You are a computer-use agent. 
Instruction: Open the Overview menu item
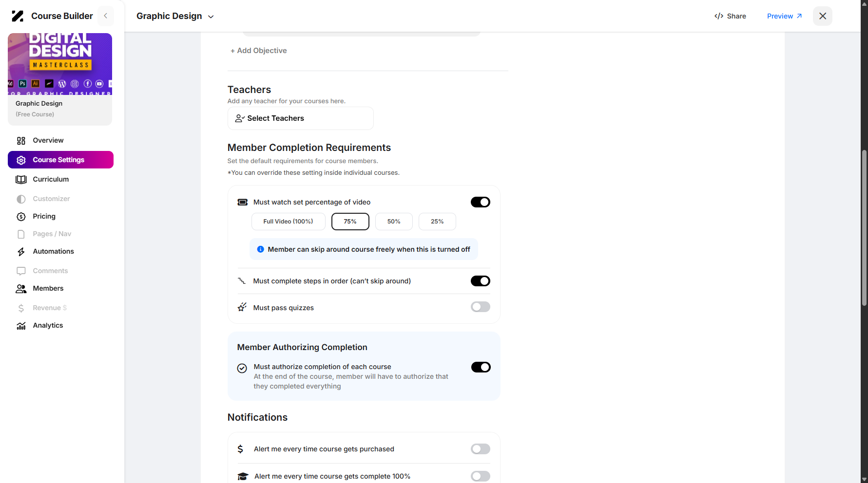(60, 140)
